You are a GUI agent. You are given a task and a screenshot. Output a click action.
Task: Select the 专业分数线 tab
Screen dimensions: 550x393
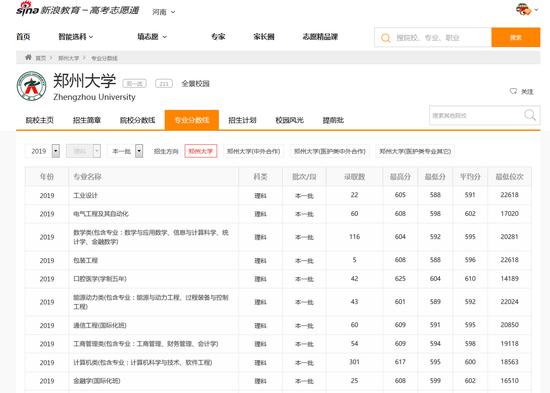click(x=192, y=120)
